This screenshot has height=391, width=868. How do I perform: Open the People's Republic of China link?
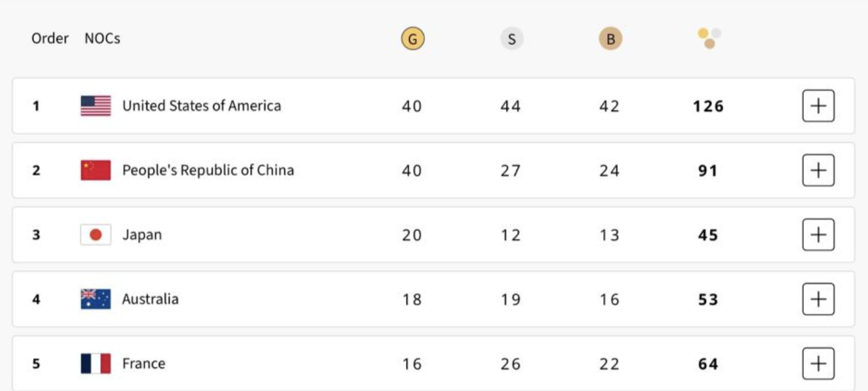[x=208, y=170]
